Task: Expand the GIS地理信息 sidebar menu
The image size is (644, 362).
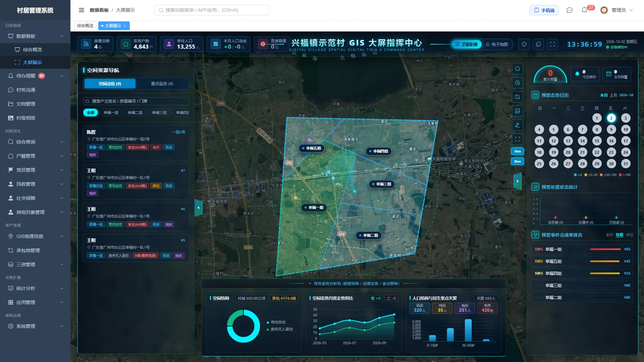Action: point(35,237)
